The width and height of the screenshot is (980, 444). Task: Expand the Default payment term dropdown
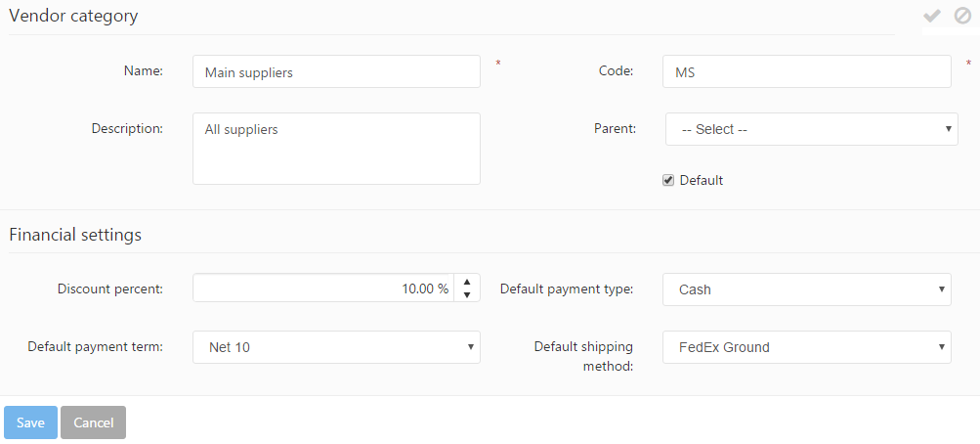tap(336, 347)
